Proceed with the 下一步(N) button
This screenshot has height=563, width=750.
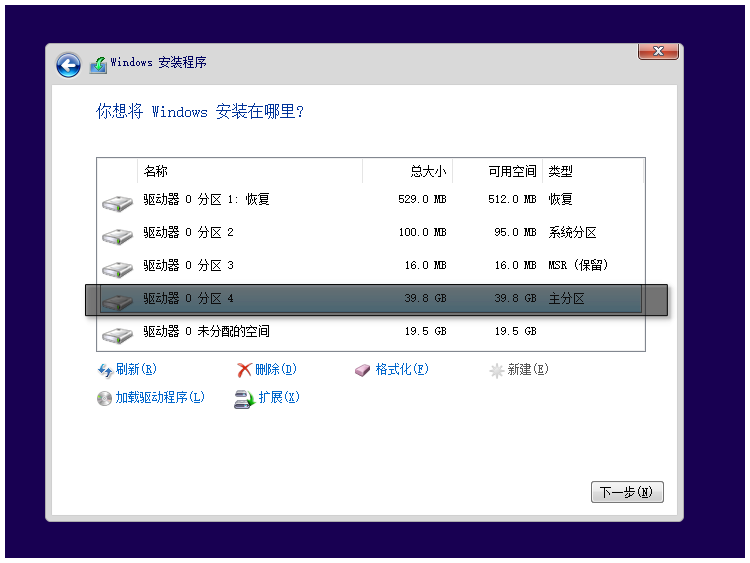click(x=627, y=492)
